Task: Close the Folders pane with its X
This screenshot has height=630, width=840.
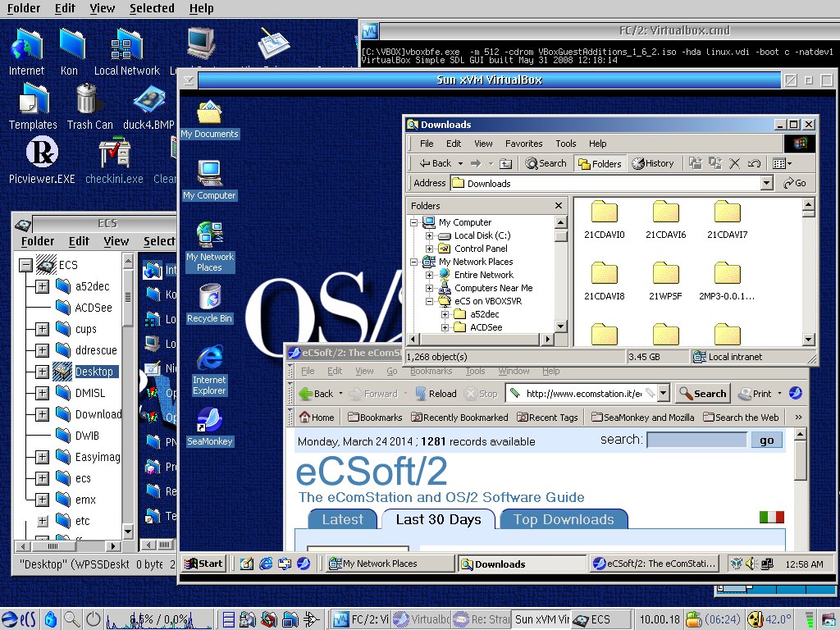Action: 558,206
